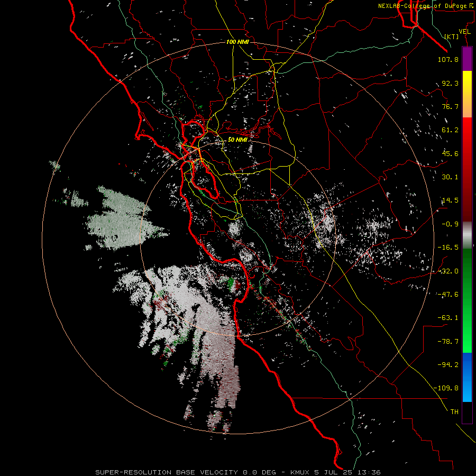This screenshot has height=476, width=476.
Task: Click the blue segment of velocity color bar
Action: click(x=467, y=377)
